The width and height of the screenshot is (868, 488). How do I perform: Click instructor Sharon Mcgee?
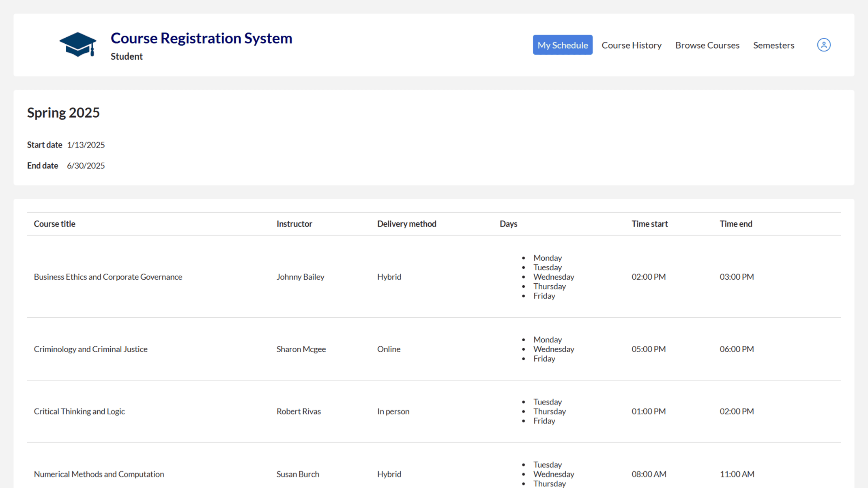coord(301,349)
